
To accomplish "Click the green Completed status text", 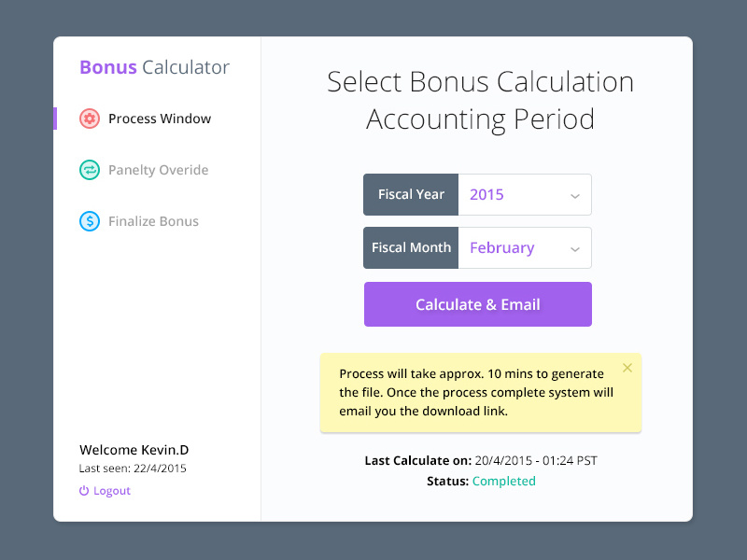I will [x=503, y=481].
